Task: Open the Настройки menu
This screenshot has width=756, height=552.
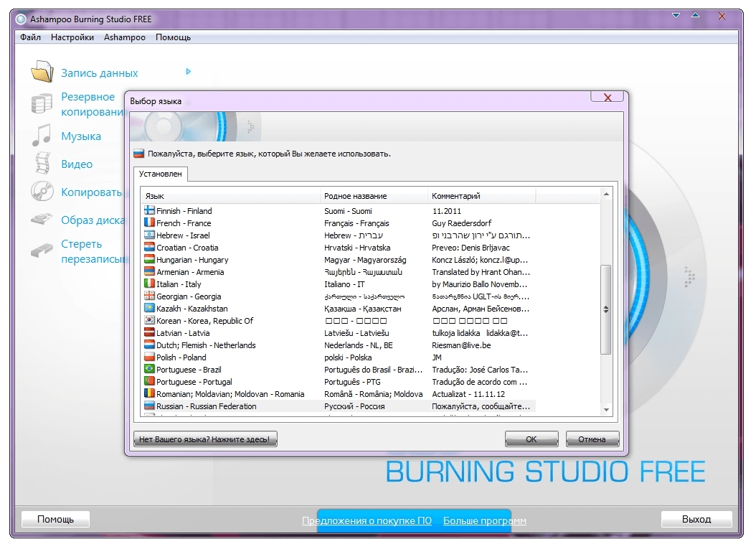Action: point(72,37)
